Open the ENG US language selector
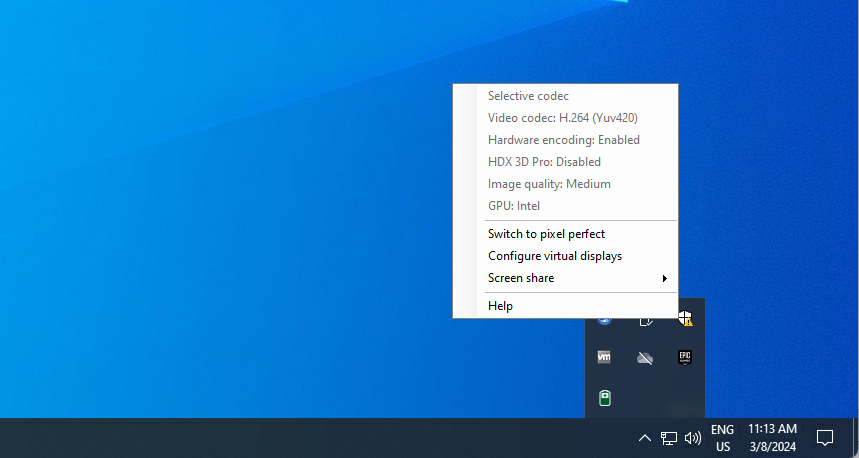This screenshot has height=458, width=859. 722,438
